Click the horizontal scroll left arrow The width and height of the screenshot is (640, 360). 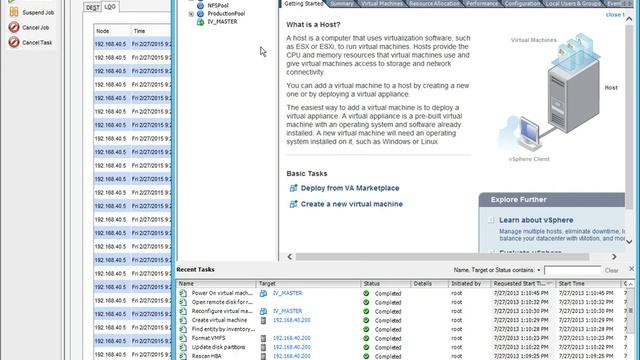290,257
